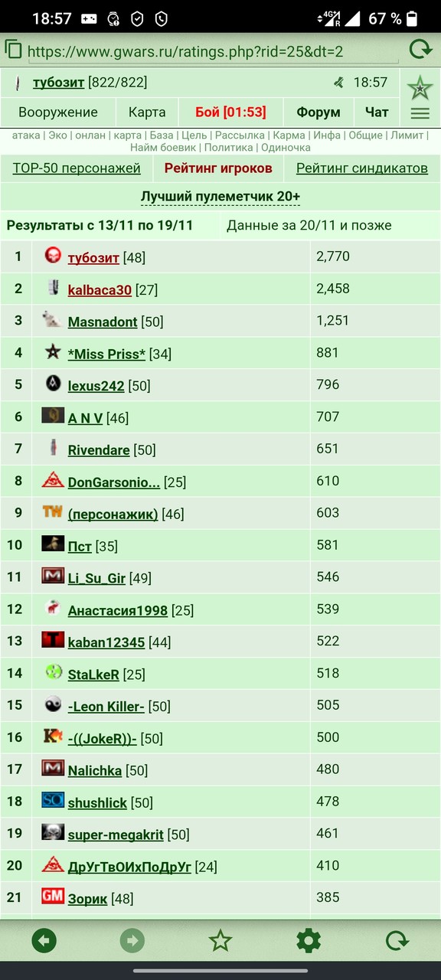Open the hamburger menu under the star emblem

tap(420, 113)
